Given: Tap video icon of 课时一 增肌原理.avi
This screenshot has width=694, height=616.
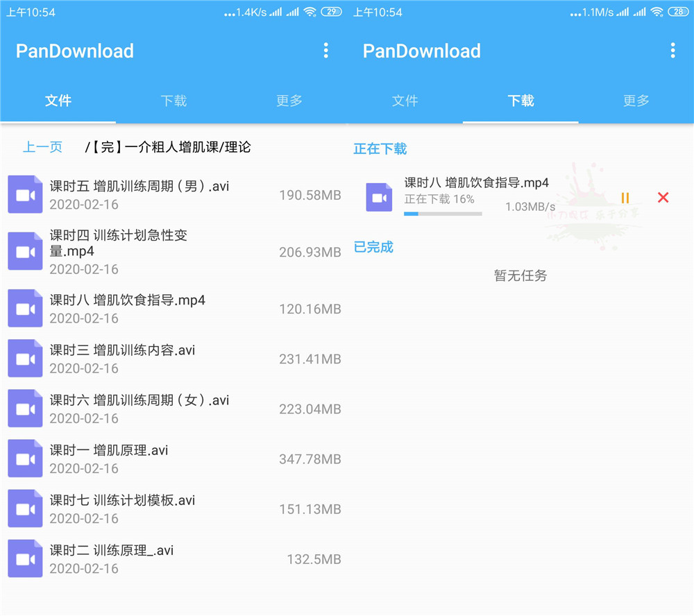Looking at the screenshot, I should (25, 458).
